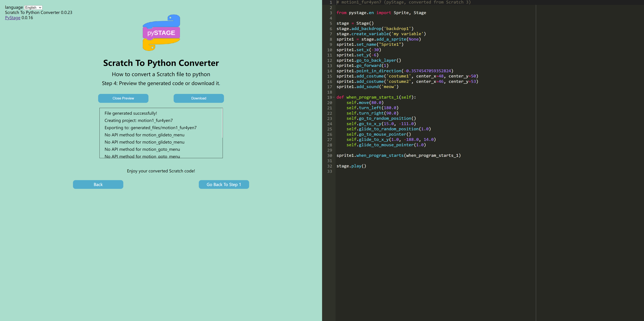Click 'File generated successfully!' log line
Image resolution: width=644 pixels, height=321 pixels.
coord(131,113)
